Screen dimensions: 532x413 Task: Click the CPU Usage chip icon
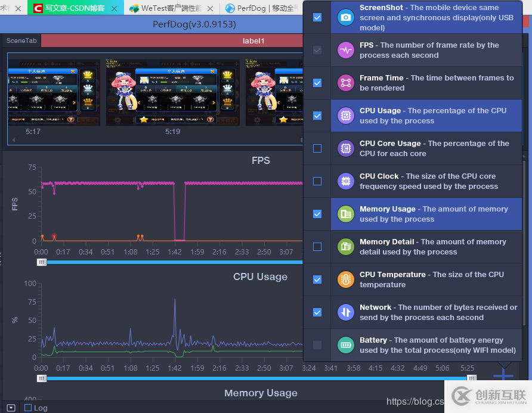click(x=346, y=116)
